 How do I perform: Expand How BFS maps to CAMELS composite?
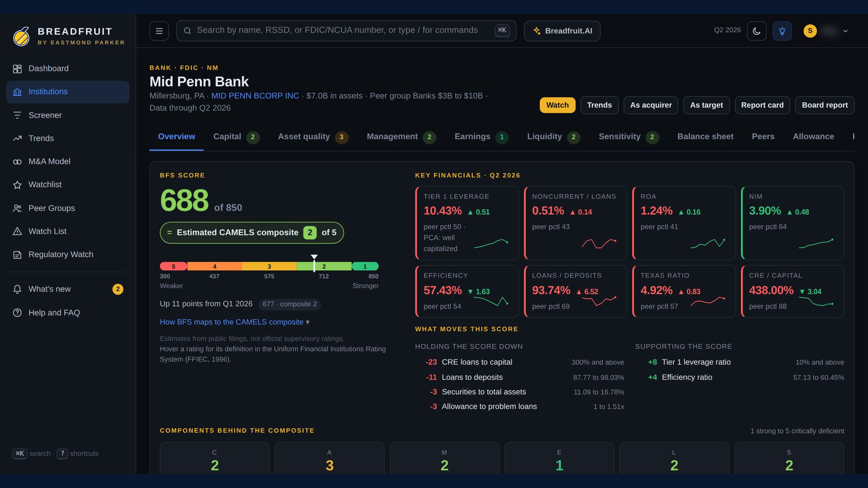click(235, 322)
